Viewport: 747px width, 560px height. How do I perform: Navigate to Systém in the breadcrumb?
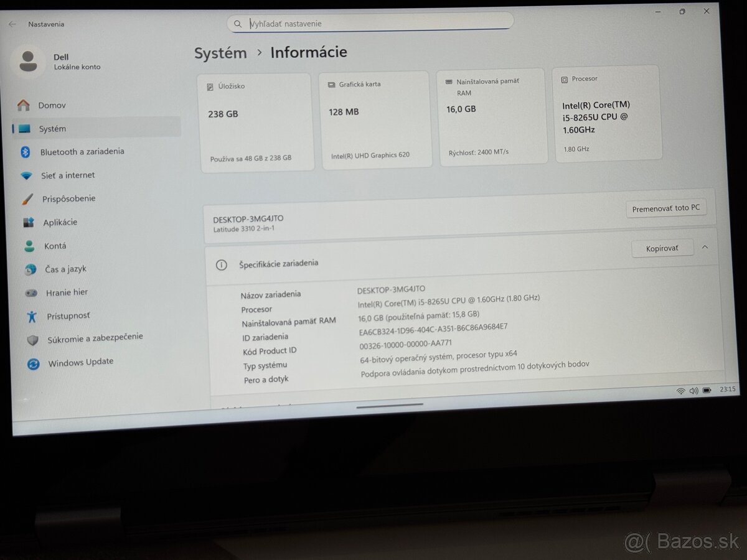(220, 53)
